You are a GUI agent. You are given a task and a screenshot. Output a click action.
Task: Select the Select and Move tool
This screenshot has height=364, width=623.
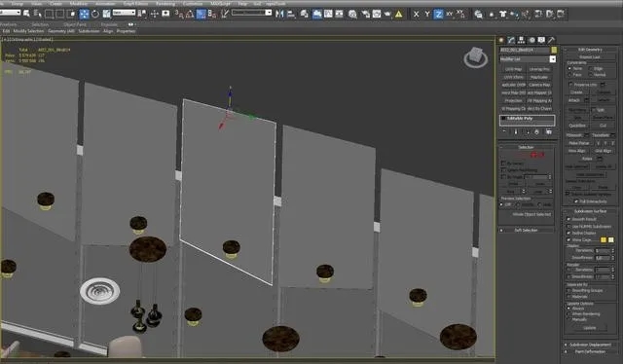tap(84, 15)
